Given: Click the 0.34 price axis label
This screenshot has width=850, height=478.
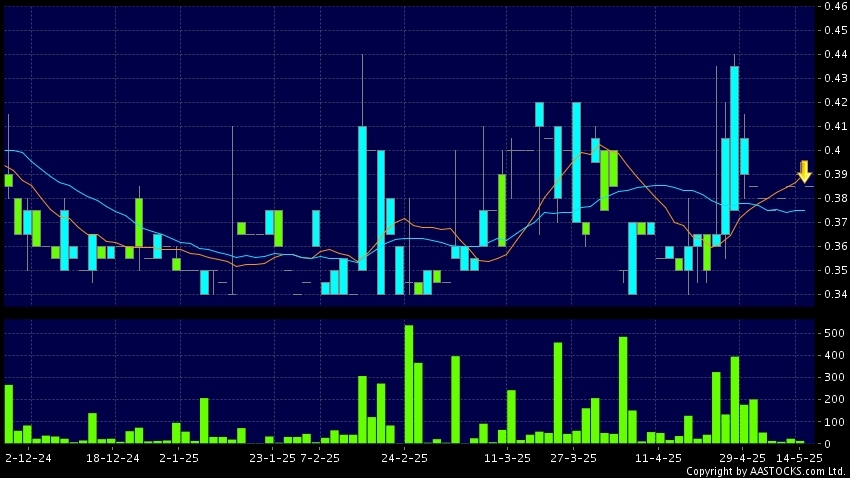Looking at the screenshot, I should point(836,294).
